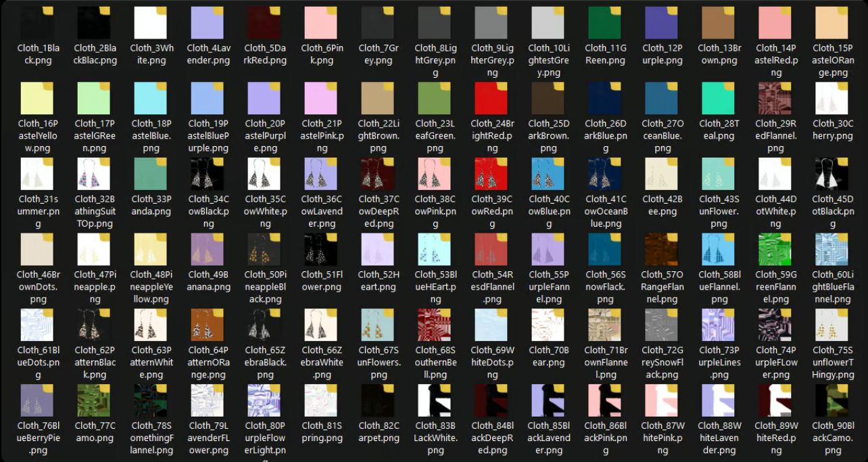This screenshot has height=462, width=868.
Task: Select Cloth_45DotBlack.png file icon
Action: click(831, 174)
